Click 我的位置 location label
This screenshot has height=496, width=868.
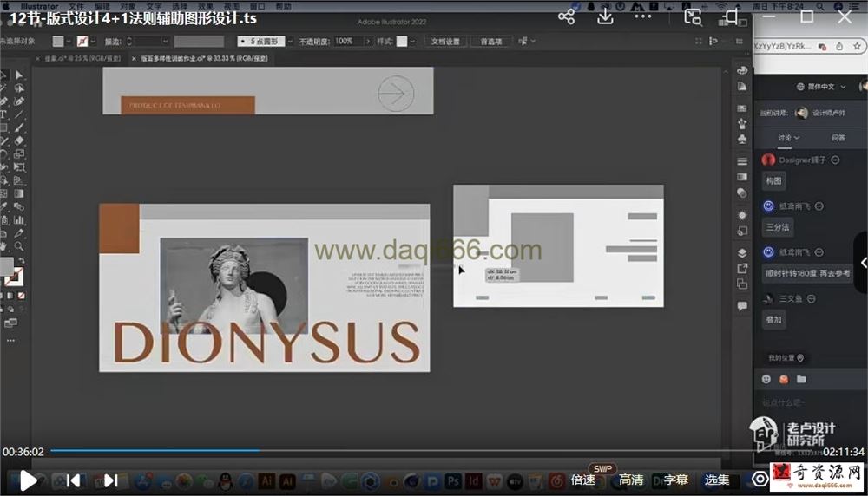click(x=786, y=358)
